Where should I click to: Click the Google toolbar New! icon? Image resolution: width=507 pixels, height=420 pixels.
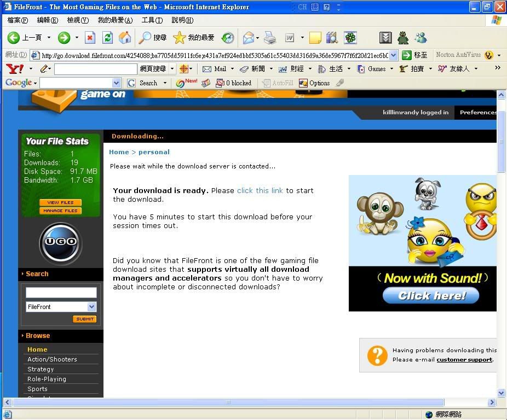(x=187, y=83)
